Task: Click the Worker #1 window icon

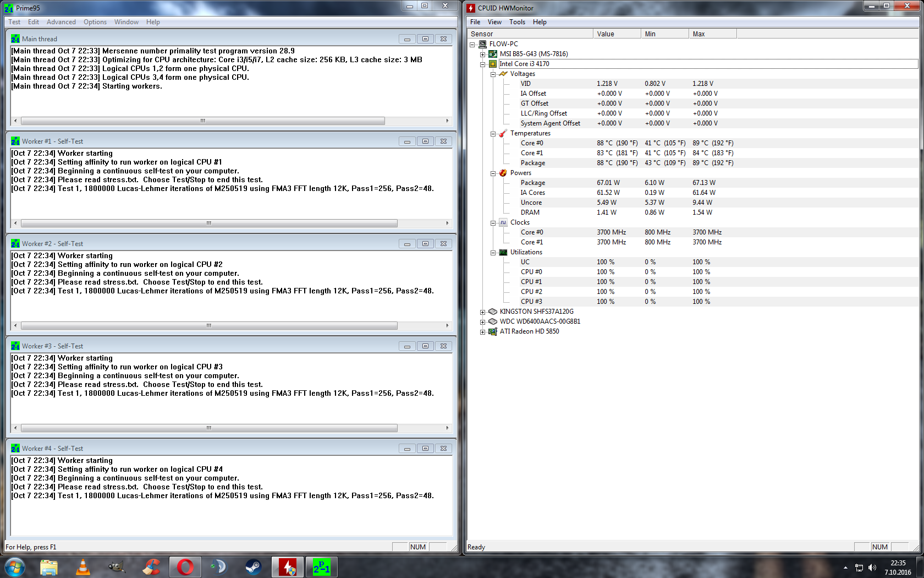Action: (15, 141)
